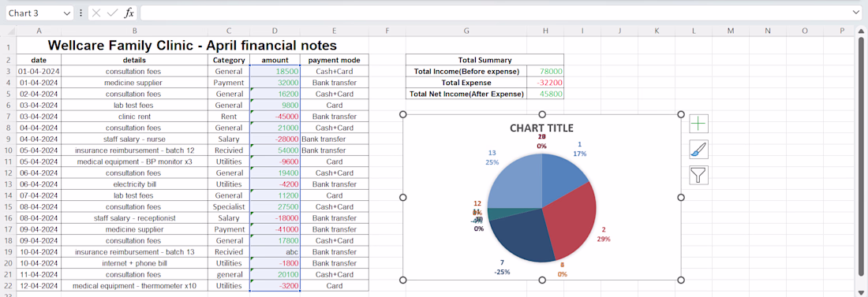Click 'internet + phone bill' cell
This screenshot has height=297, width=868.
pos(134,263)
